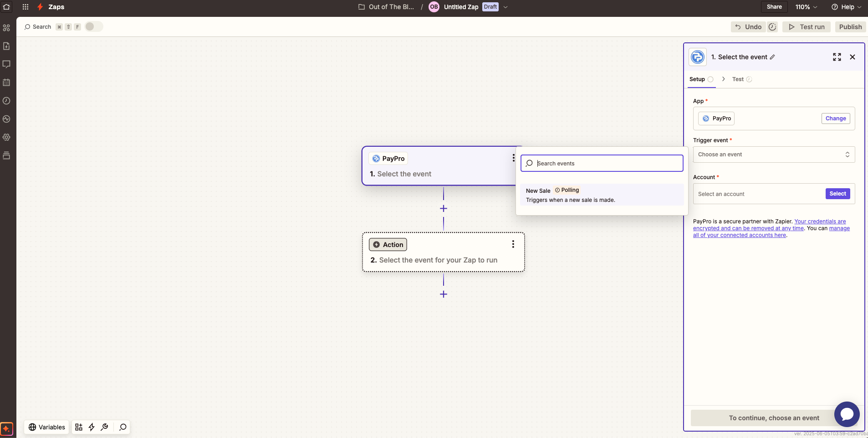Open the comments sidebar icon
Screen dimensions: 868x438
pos(6,64)
